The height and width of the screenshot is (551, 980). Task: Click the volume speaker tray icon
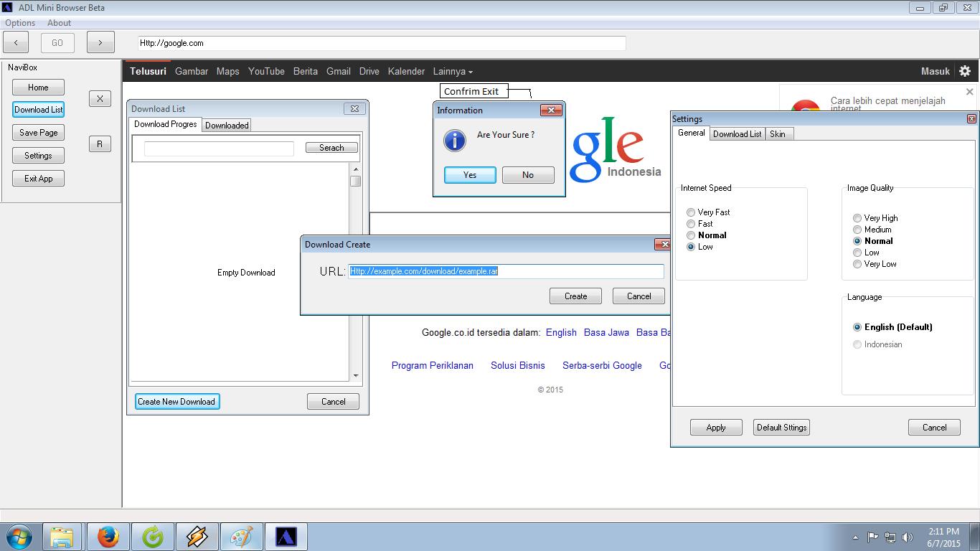(x=908, y=537)
